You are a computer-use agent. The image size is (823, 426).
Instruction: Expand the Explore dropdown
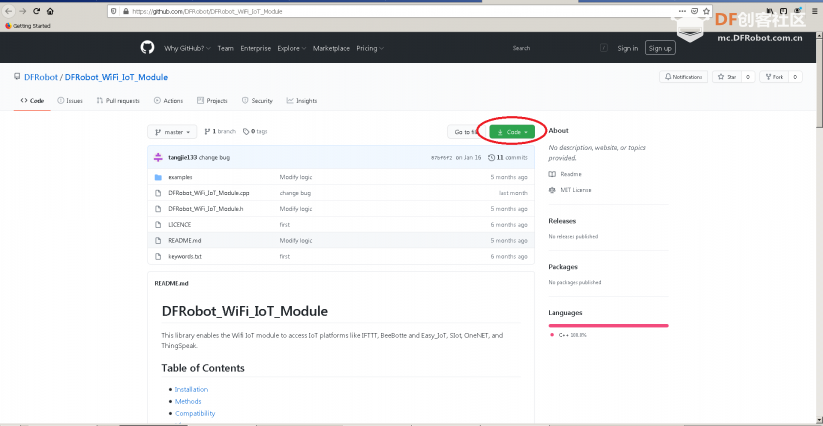(x=292, y=48)
